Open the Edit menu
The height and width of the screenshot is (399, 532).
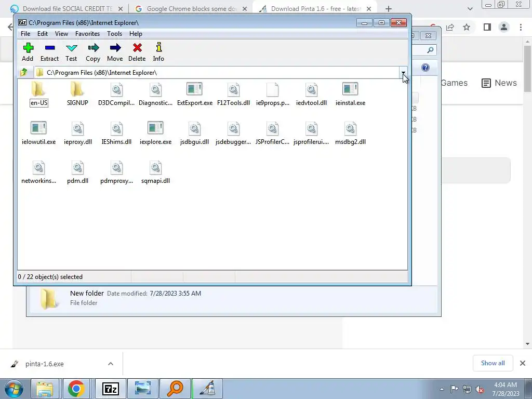[43, 34]
